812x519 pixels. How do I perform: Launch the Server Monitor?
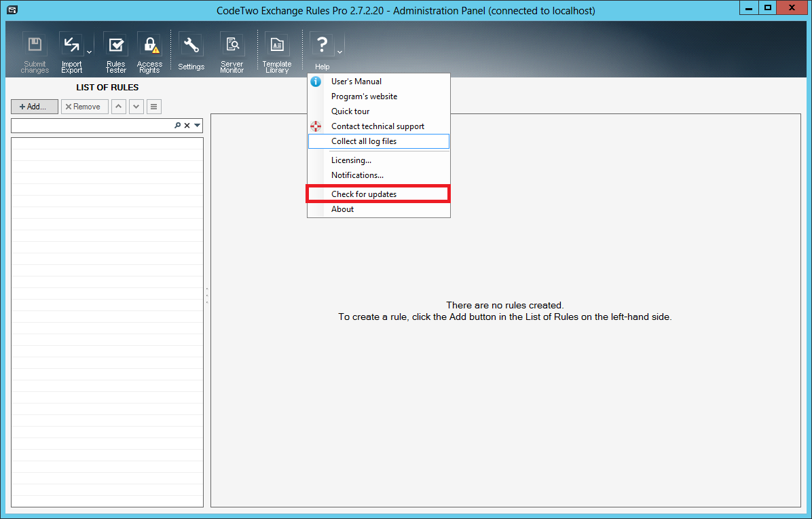click(x=232, y=45)
